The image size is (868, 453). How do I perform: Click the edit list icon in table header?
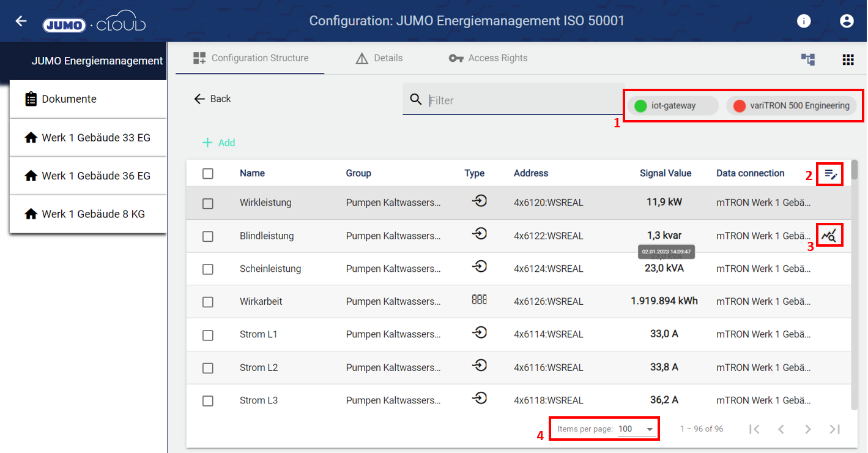pyautogui.click(x=830, y=174)
